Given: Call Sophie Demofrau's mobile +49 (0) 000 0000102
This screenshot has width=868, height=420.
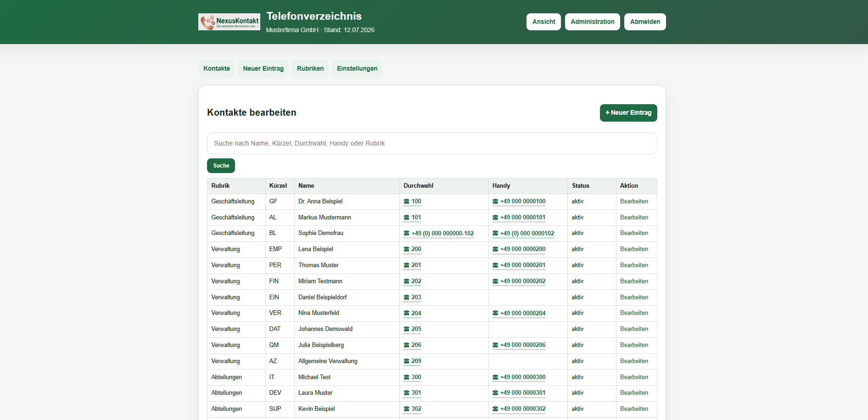Looking at the screenshot, I should (x=523, y=234).
